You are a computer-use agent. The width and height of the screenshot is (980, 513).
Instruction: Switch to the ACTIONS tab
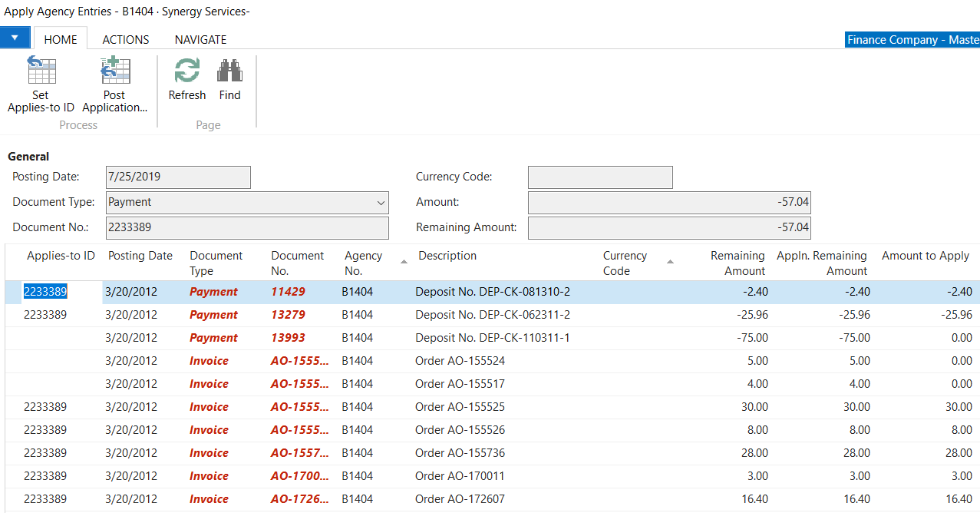click(x=125, y=39)
